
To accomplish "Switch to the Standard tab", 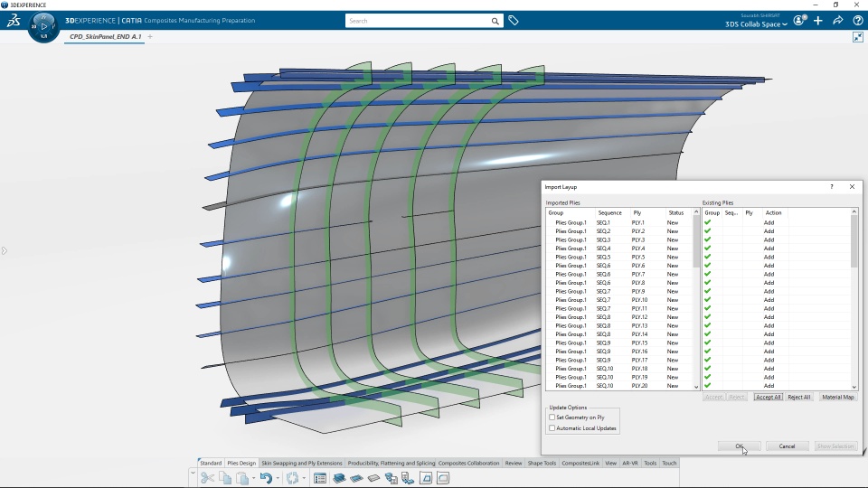I will coord(211,463).
